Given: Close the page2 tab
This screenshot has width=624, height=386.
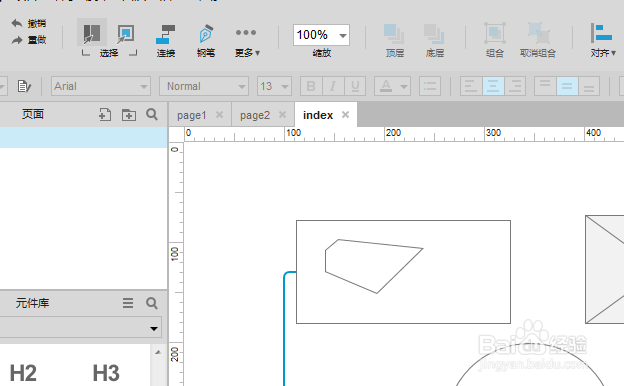Looking at the screenshot, I should point(283,115).
